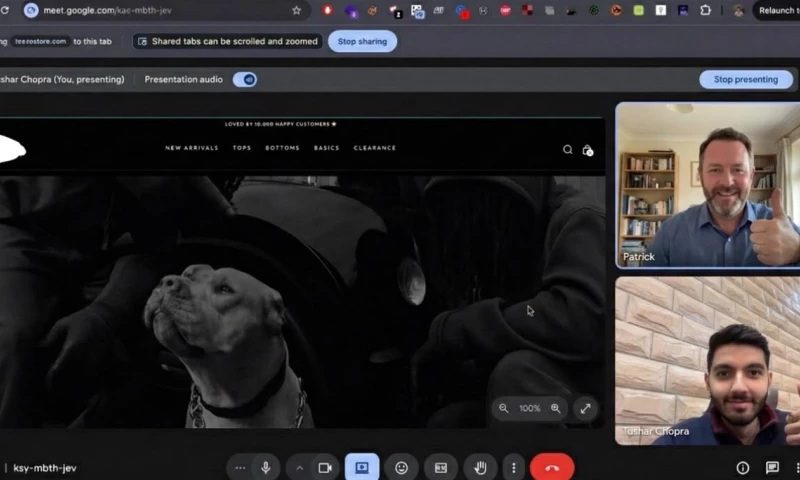Open Chrome extensions puzzle icon
This screenshot has width=800, height=480.
tap(705, 10)
